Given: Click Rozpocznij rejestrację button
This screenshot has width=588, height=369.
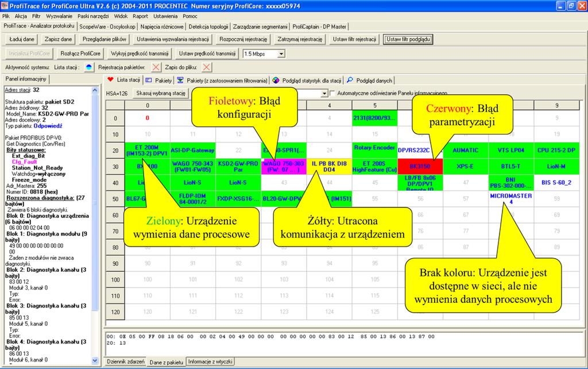Looking at the screenshot, I should [243, 39].
